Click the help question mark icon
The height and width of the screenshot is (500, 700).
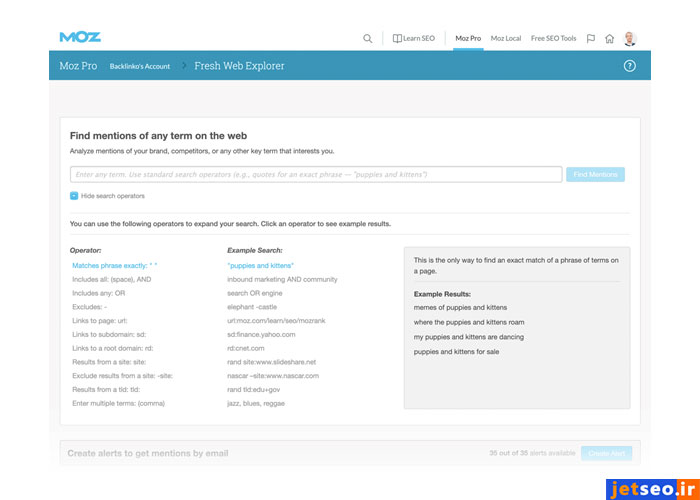[629, 66]
